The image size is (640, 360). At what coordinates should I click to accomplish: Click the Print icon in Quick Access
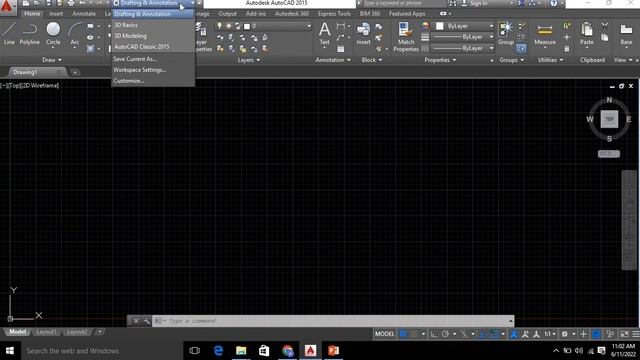point(71,3)
